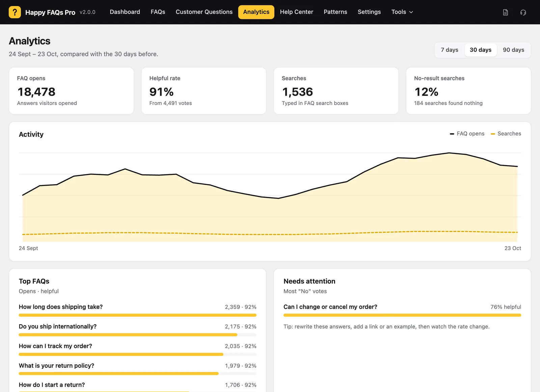540x392 pixels.
Task: Open 'How long does shipping take?' FAQ
Action: tap(61, 307)
